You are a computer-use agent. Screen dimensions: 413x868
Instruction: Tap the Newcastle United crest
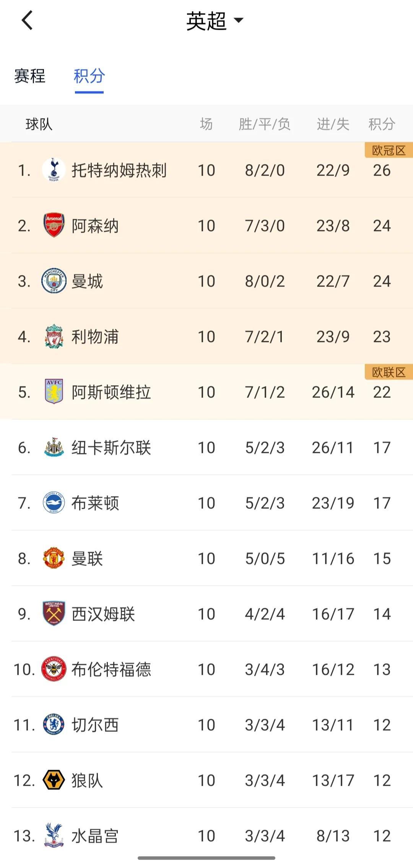(x=54, y=447)
